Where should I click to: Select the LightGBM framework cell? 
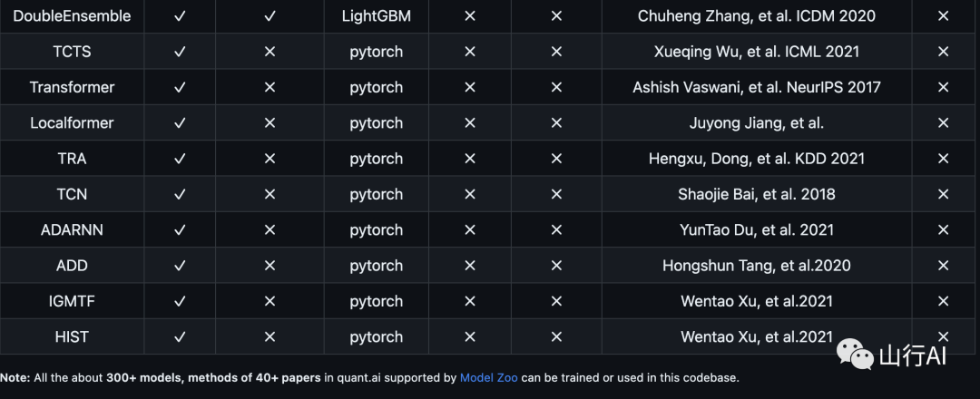(377, 16)
